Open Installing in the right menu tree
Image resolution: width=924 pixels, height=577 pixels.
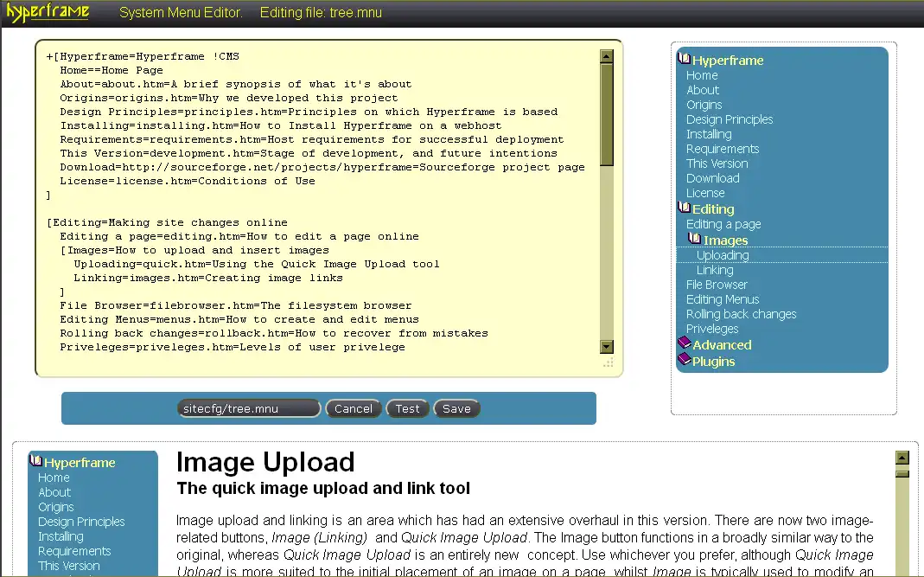[x=709, y=134]
